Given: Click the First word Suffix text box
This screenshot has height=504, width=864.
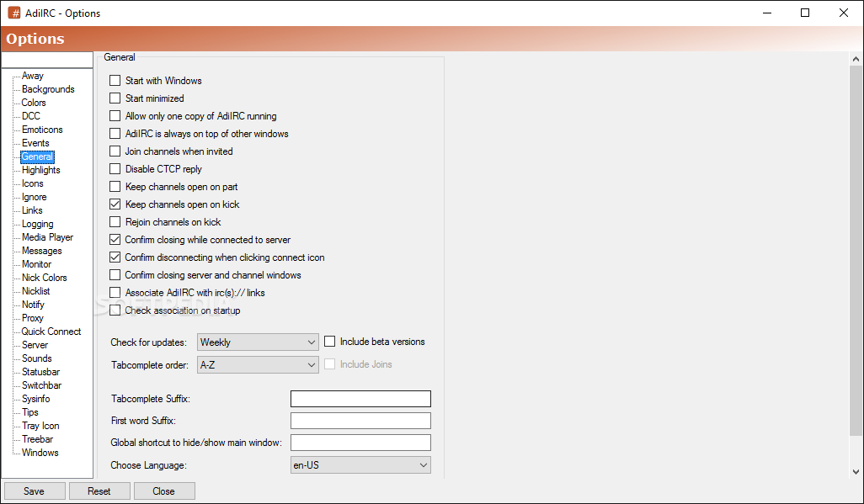Looking at the screenshot, I should point(360,420).
